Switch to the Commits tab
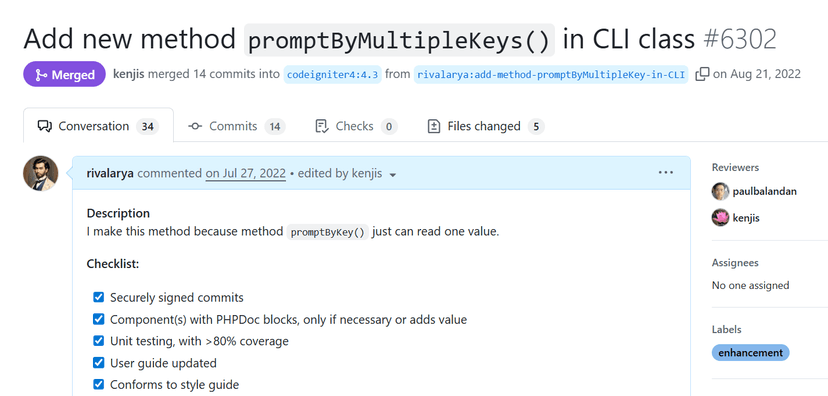Image resolution: width=828 pixels, height=396 pixels. click(x=237, y=126)
